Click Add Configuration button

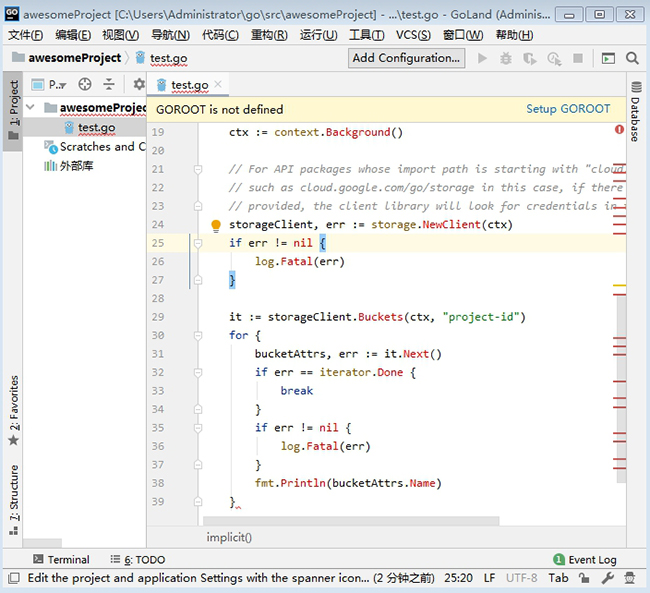click(406, 58)
